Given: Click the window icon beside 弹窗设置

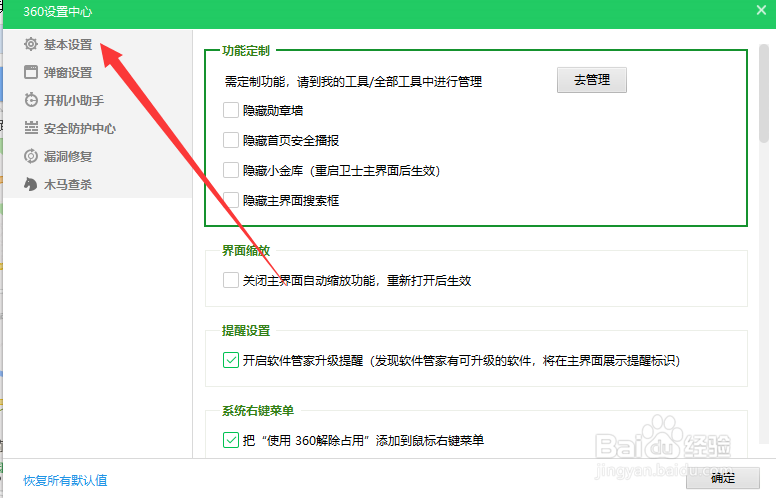Looking at the screenshot, I should (x=31, y=72).
